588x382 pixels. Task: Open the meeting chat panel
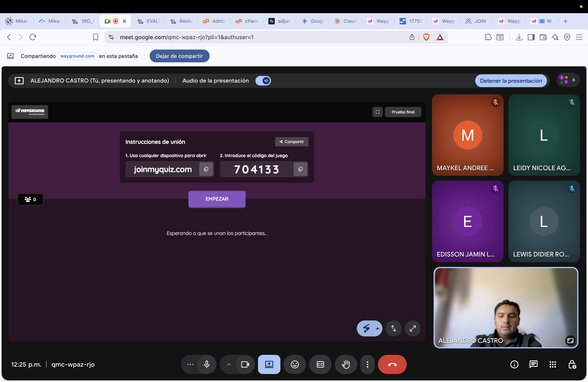point(533,364)
